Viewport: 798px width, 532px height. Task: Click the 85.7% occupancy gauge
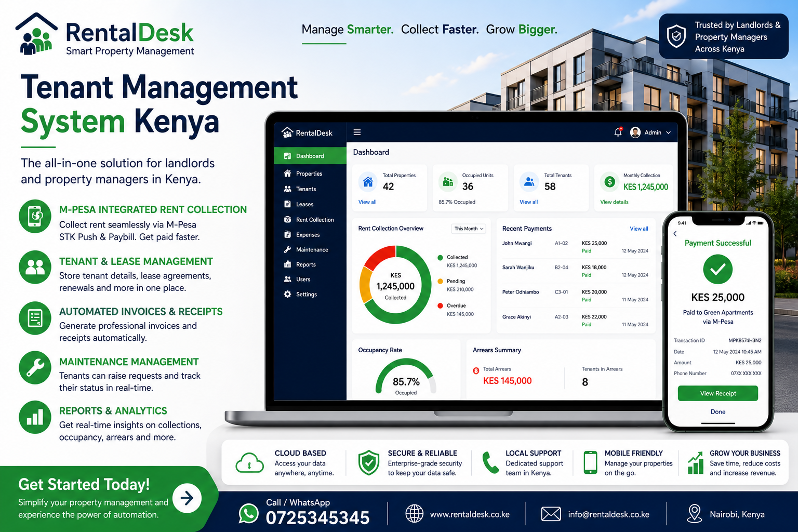tap(406, 376)
